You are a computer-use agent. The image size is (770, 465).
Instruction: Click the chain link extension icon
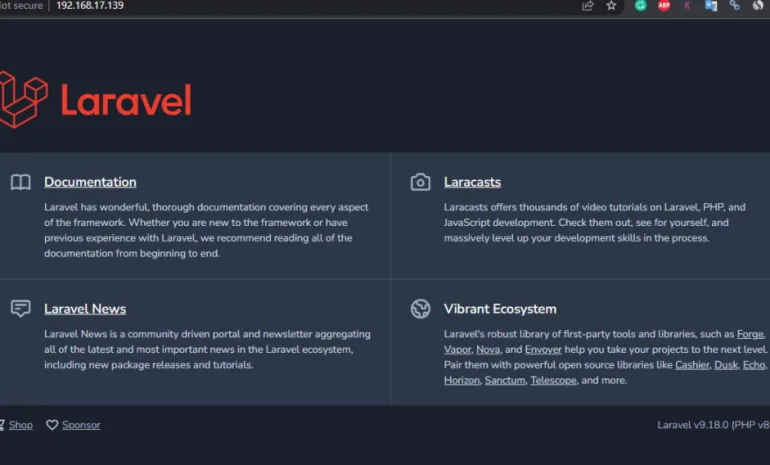point(735,5)
